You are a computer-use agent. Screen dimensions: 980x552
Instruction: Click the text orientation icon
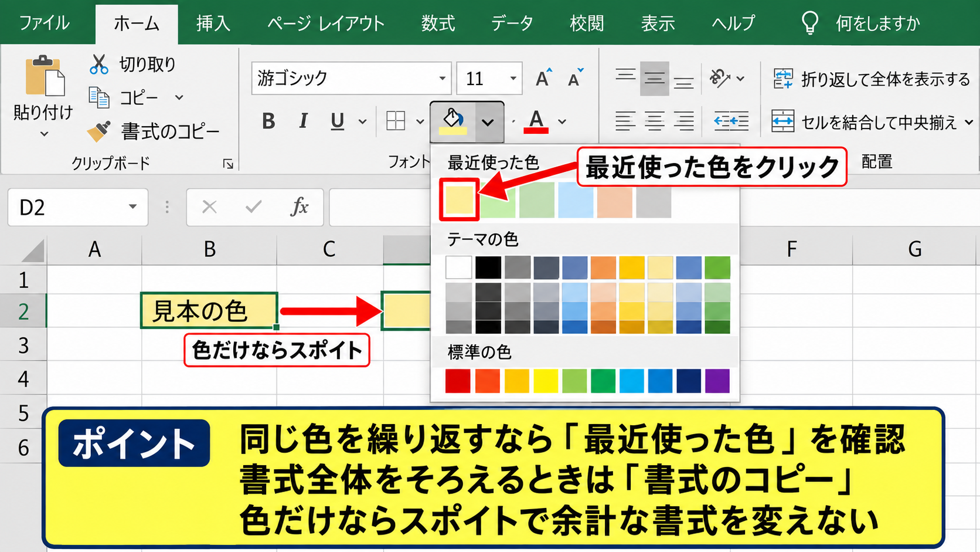[719, 78]
